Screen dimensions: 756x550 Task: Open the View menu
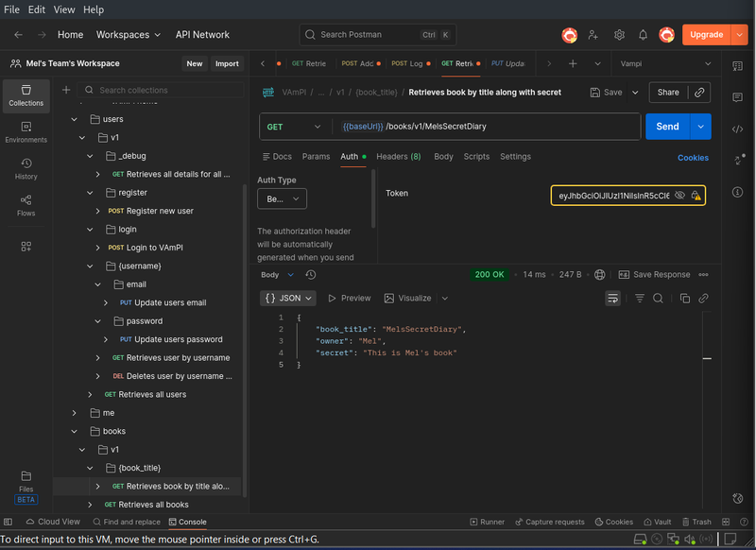[x=64, y=9]
